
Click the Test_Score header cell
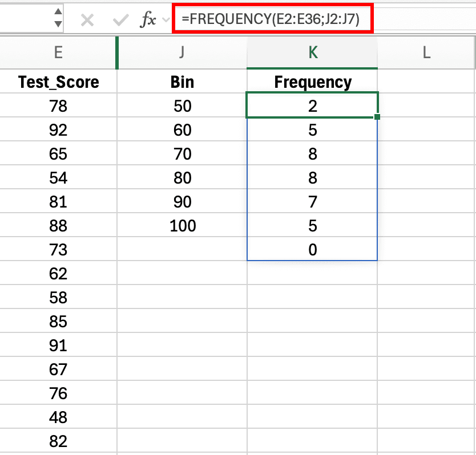click(58, 82)
